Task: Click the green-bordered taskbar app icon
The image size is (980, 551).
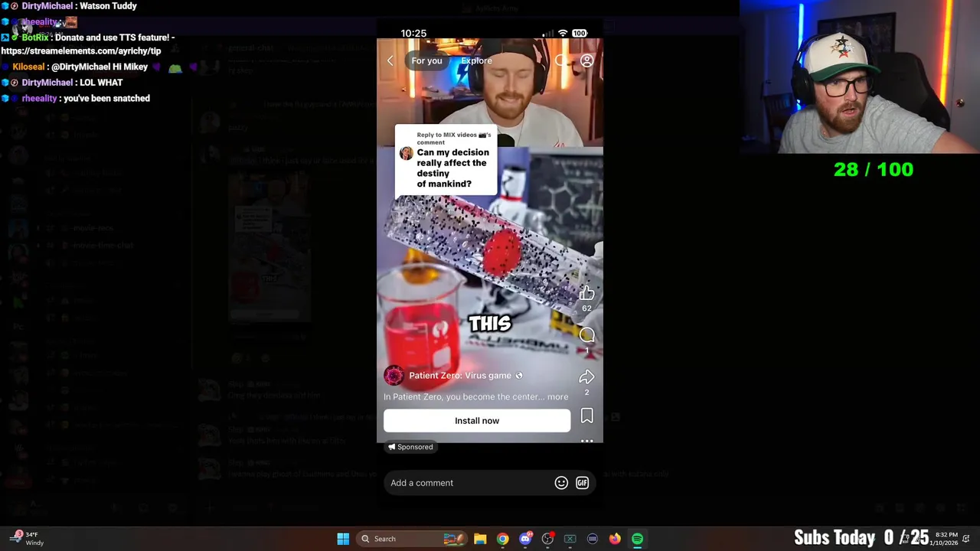Action: click(x=570, y=539)
